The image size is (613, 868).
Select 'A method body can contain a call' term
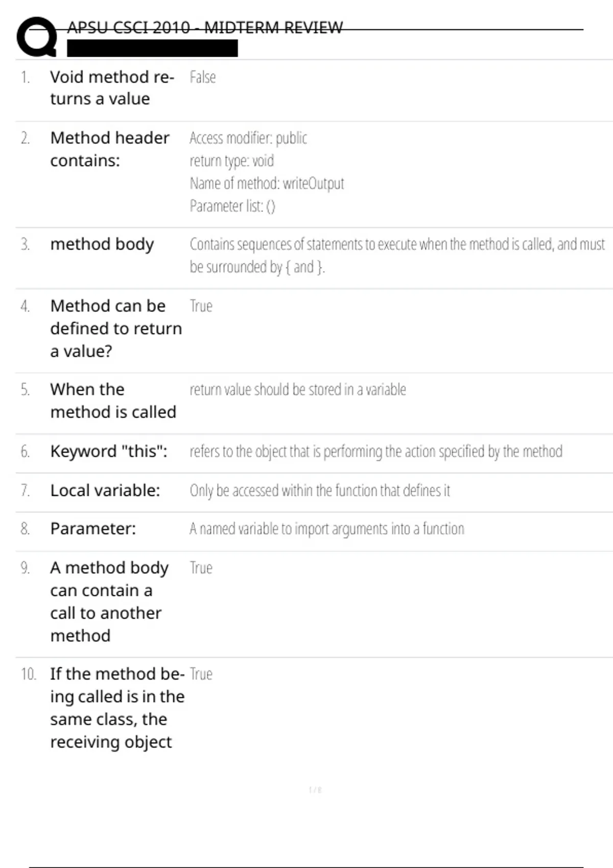click(109, 601)
